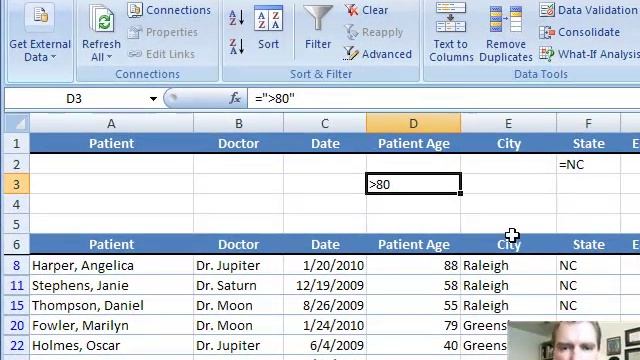The height and width of the screenshot is (360, 640).
Task: Click the State header in row 6
Action: pyautogui.click(x=588, y=244)
